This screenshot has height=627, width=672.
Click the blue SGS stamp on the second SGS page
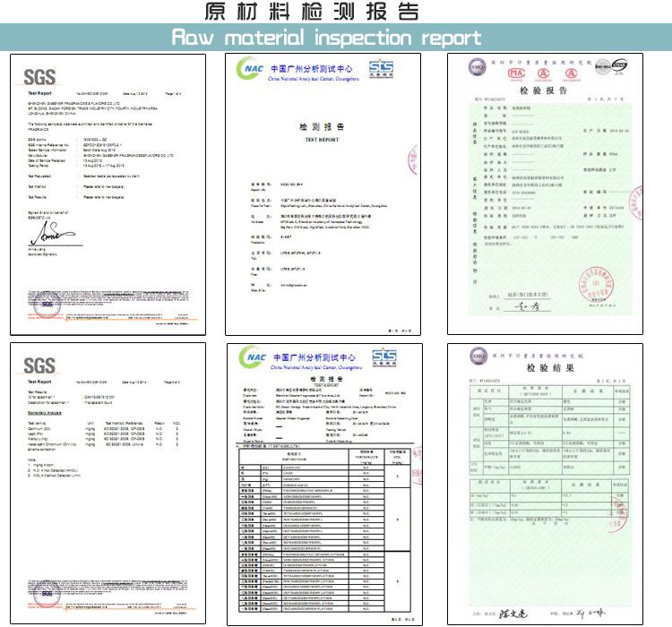click(47, 594)
